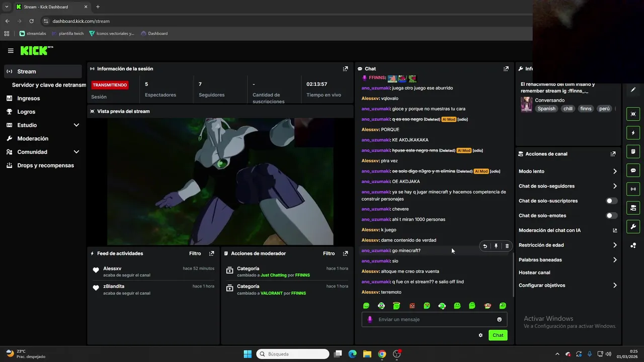Click the pencil edit icon in right sidebar

[x=633, y=90]
